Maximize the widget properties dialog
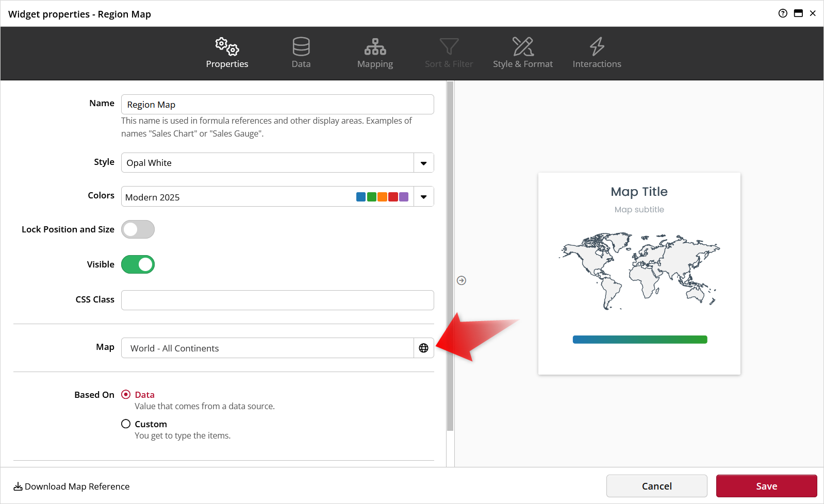This screenshot has width=824, height=504. pos(798,13)
